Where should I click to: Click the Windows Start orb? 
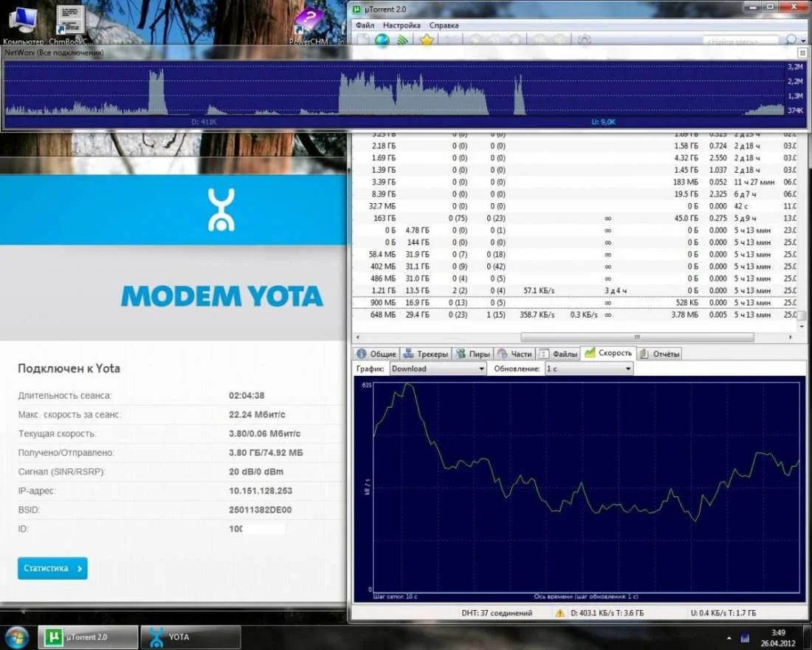[x=17, y=637]
